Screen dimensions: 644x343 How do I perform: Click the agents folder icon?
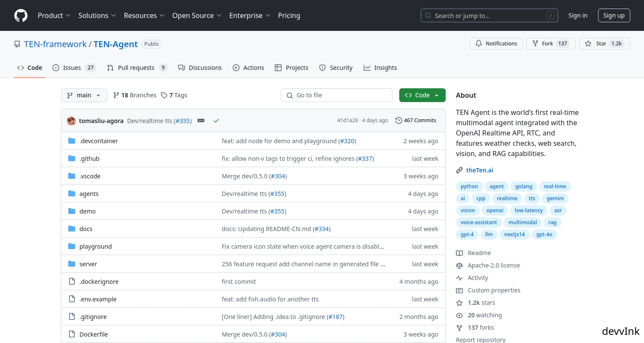pyautogui.click(x=72, y=193)
